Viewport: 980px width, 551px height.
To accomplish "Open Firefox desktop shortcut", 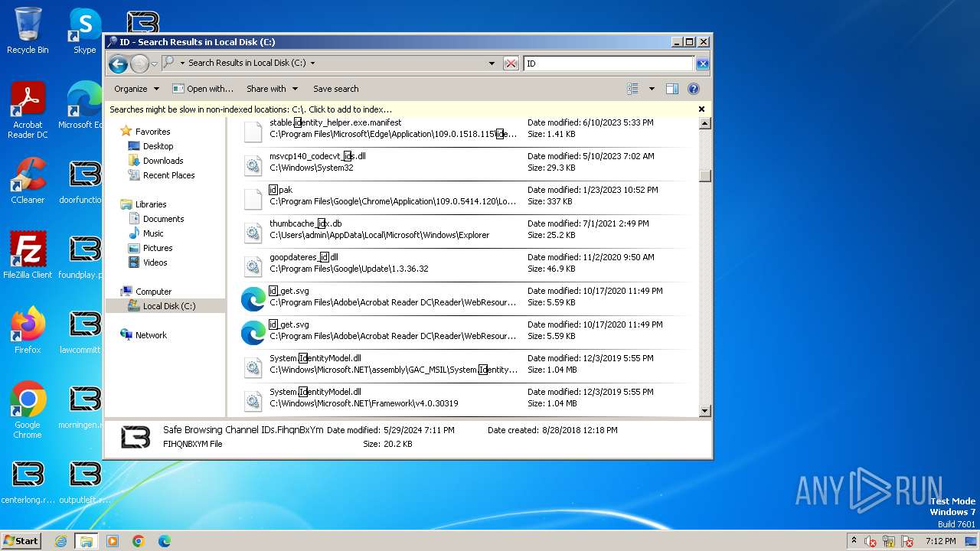I will click(28, 331).
